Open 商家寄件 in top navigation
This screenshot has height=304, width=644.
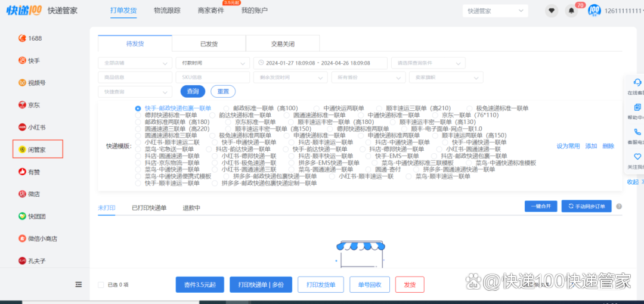coord(211,10)
